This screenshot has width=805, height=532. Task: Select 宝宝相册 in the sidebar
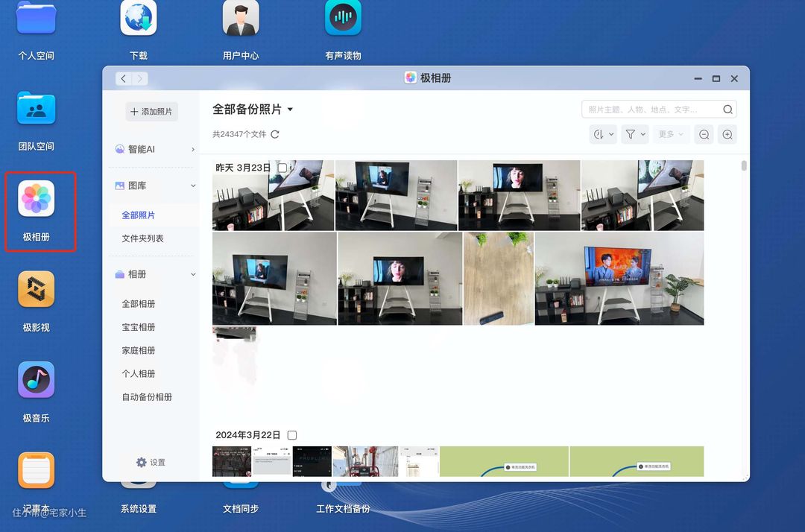[139, 327]
